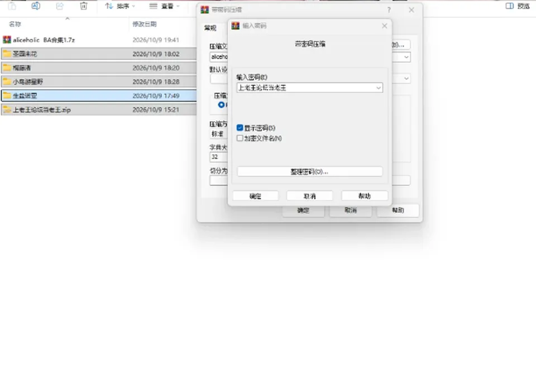Close the 输入密码 dialog
Screen dimensions: 536x392
point(385,26)
